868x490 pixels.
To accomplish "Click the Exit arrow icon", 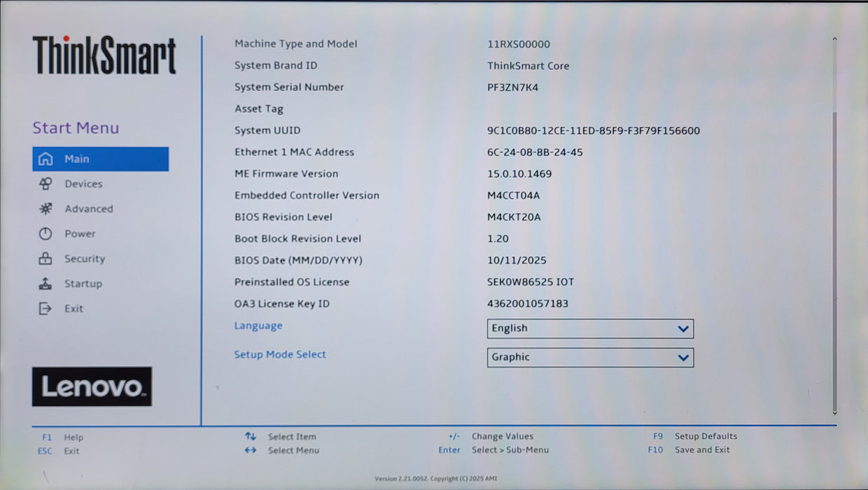I will click(45, 309).
